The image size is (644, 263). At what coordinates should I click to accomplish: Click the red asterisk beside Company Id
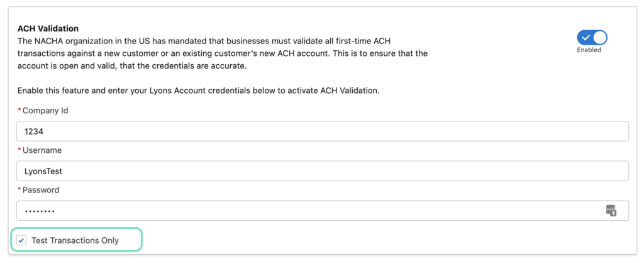[19, 111]
